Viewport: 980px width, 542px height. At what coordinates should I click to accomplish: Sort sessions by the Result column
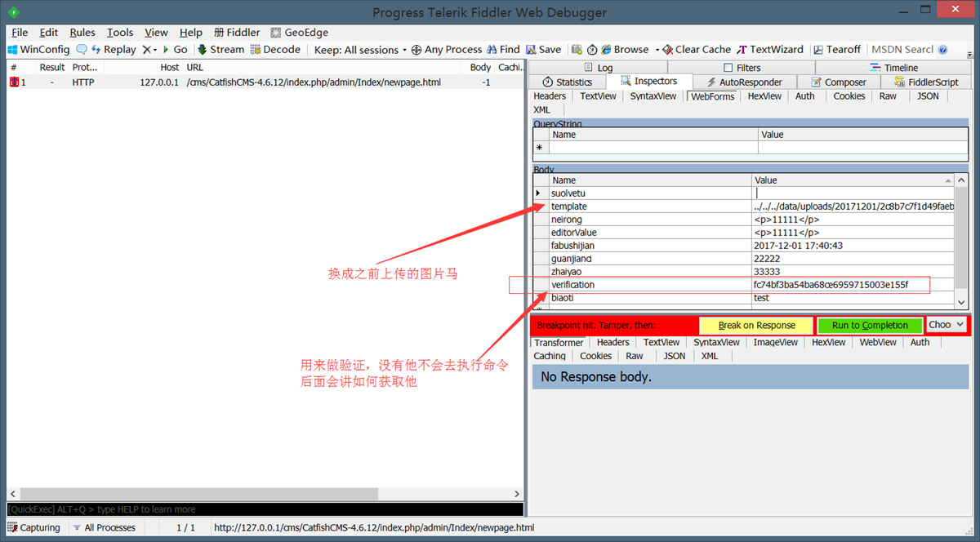[52, 68]
